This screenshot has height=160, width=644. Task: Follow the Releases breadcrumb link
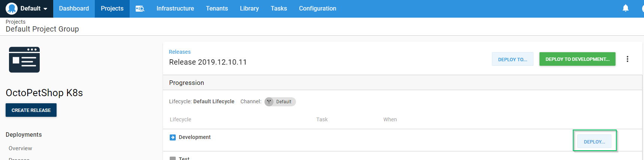pos(179,52)
